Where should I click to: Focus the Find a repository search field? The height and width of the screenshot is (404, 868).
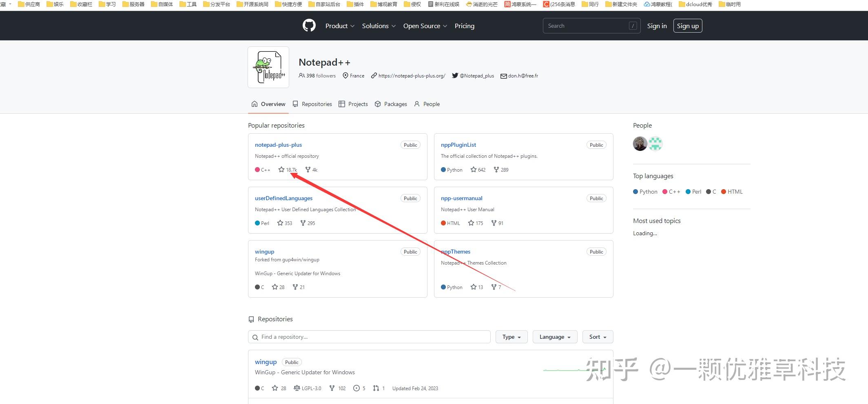coord(369,337)
